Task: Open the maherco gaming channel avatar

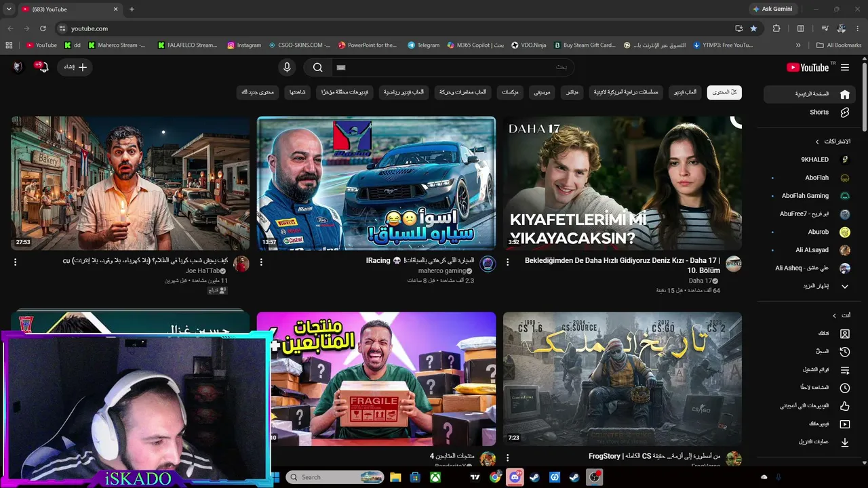Action: [x=488, y=264]
